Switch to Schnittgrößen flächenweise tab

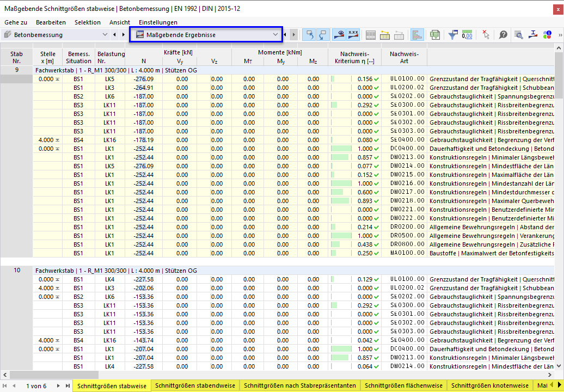point(403,385)
